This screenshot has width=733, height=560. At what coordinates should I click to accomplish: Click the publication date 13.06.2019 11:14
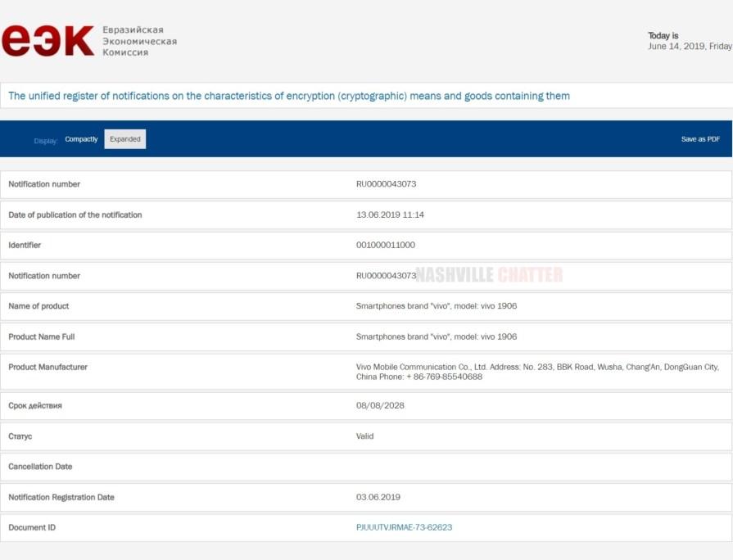390,215
